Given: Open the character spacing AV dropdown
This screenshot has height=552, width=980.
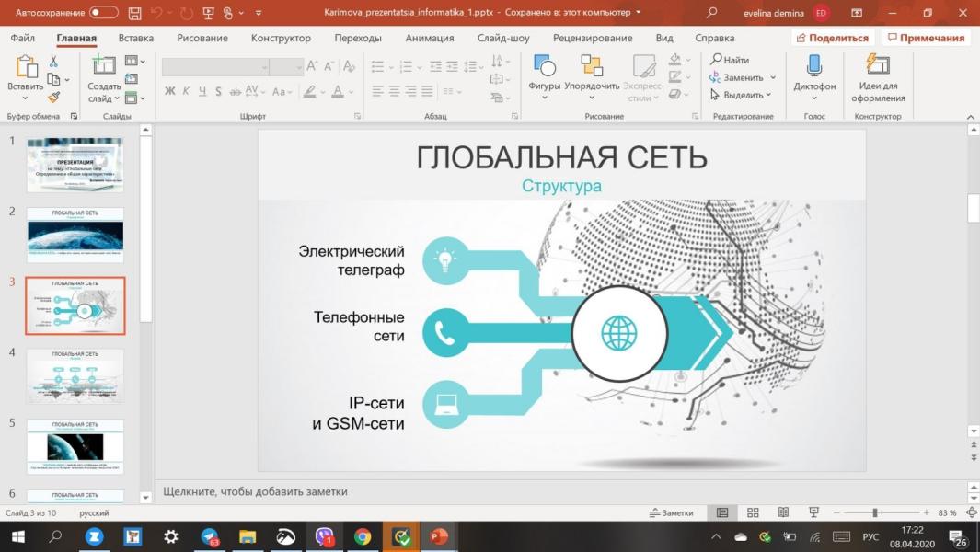Looking at the screenshot, I should click(254, 91).
